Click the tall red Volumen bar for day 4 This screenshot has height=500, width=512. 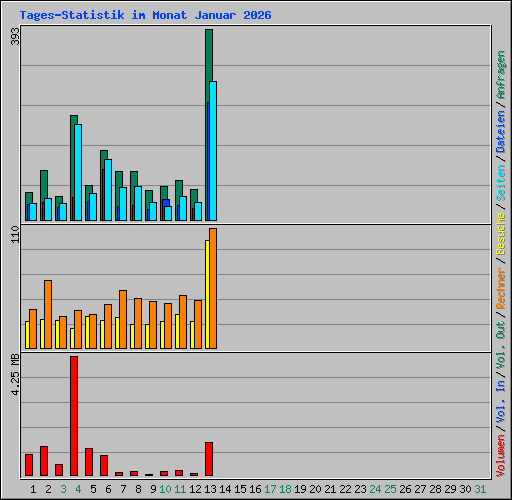(74, 416)
